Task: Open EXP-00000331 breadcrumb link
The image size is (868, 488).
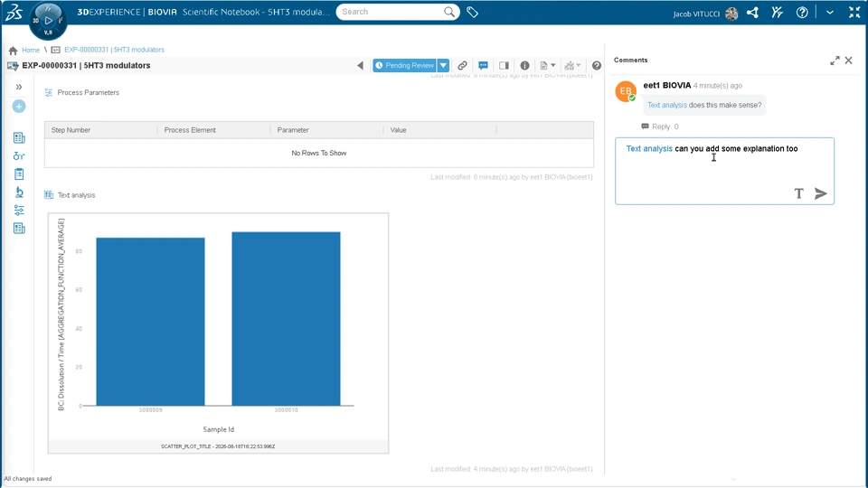Action: 114,50
